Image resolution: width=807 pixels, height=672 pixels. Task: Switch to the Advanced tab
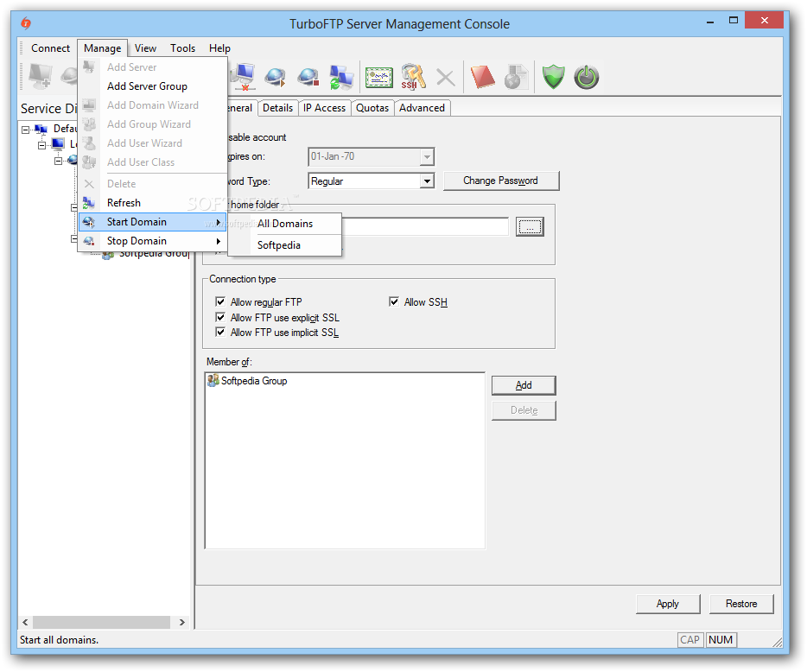422,108
